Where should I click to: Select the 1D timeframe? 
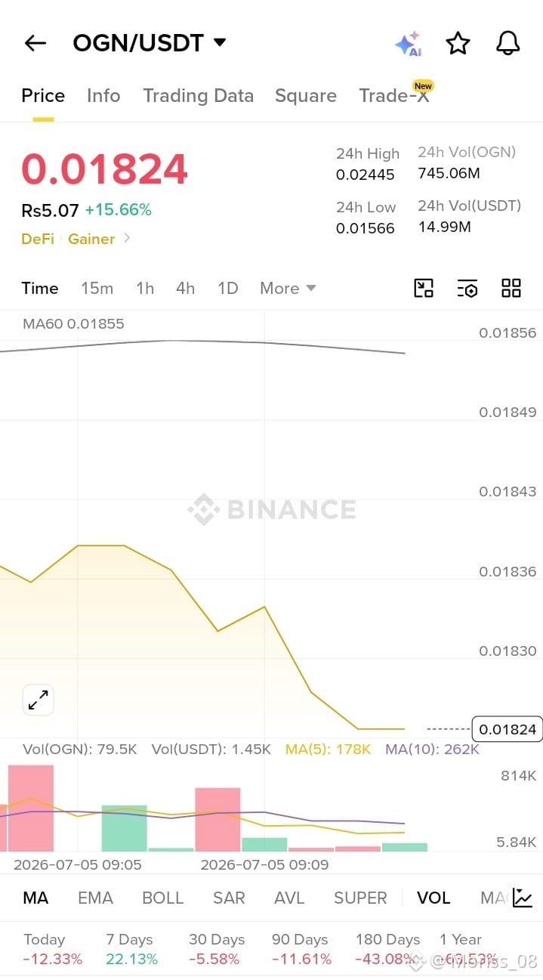click(x=227, y=288)
